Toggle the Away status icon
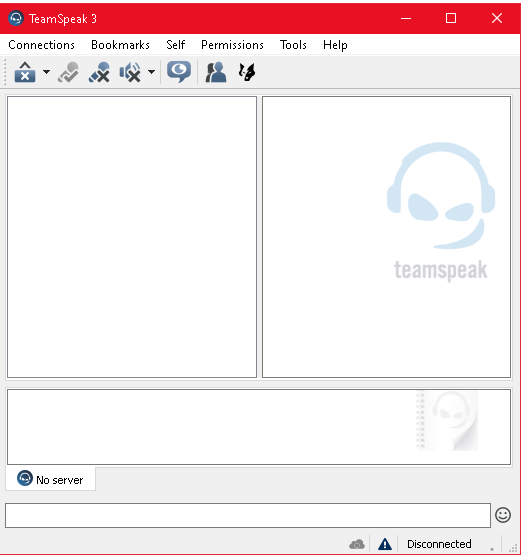 [x=68, y=72]
